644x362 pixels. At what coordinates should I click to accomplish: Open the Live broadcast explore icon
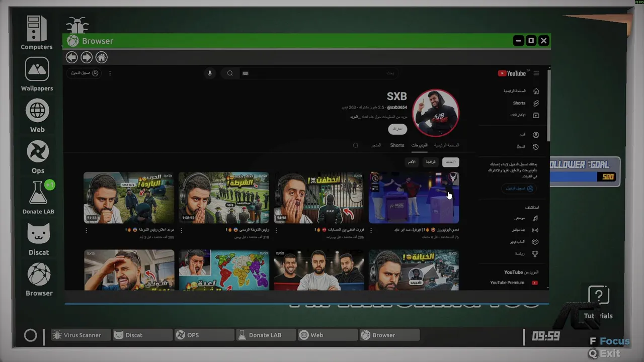point(535,230)
